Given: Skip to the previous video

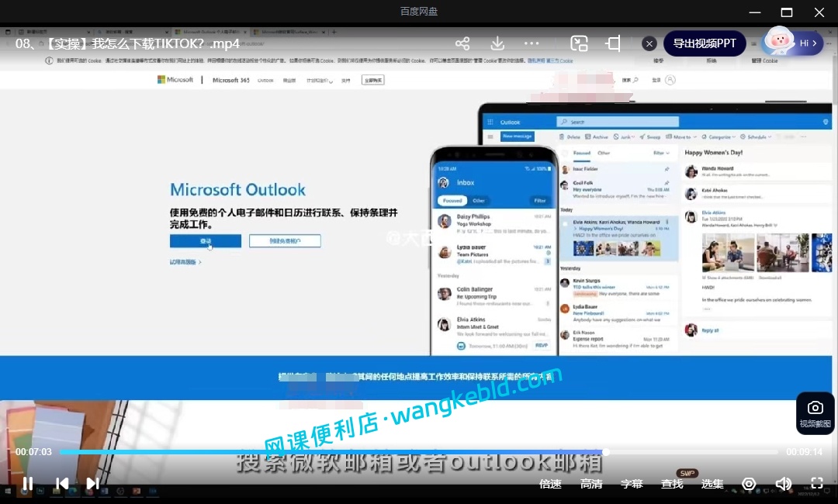Looking at the screenshot, I should point(62,484).
